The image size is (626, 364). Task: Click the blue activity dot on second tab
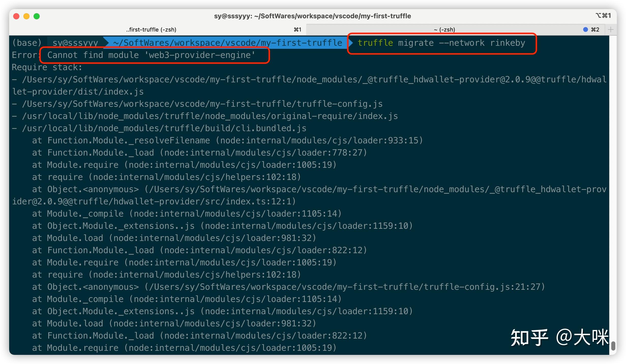tap(585, 29)
